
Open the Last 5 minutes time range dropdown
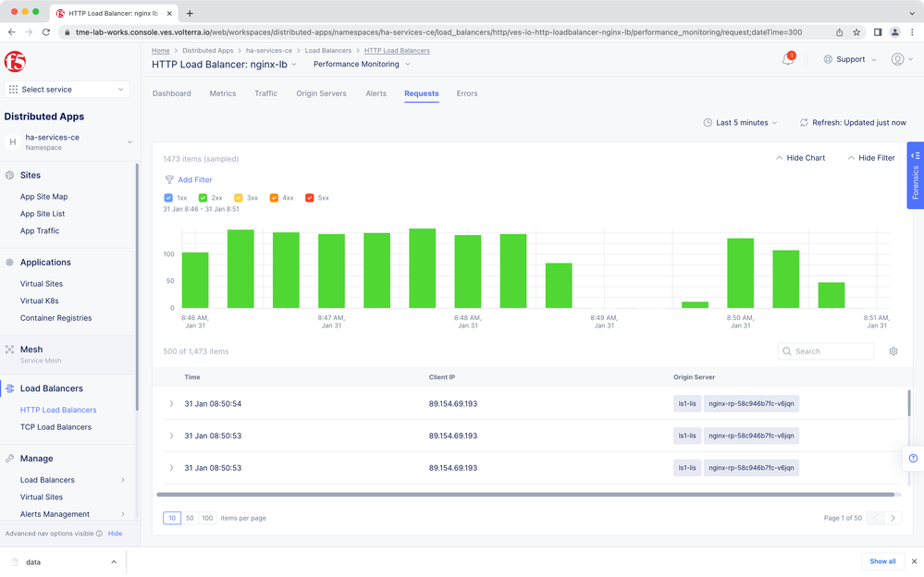pos(740,123)
